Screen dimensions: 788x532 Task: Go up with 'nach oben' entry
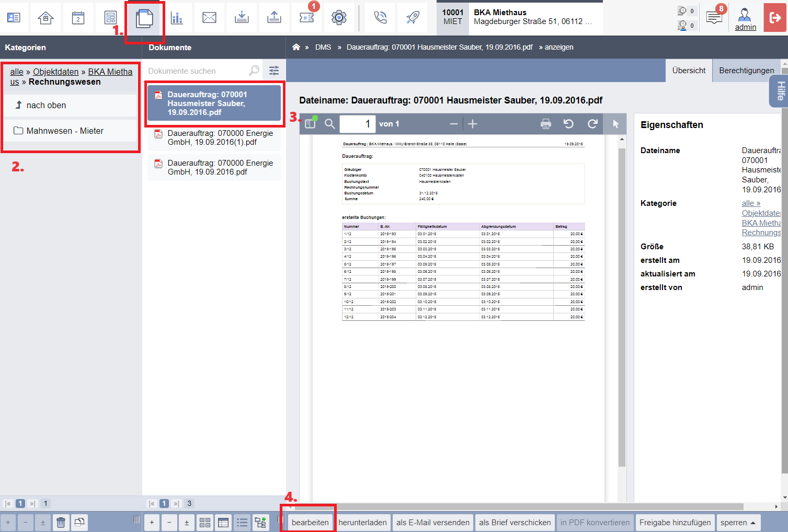pyautogui.click(x=71, y=105)
